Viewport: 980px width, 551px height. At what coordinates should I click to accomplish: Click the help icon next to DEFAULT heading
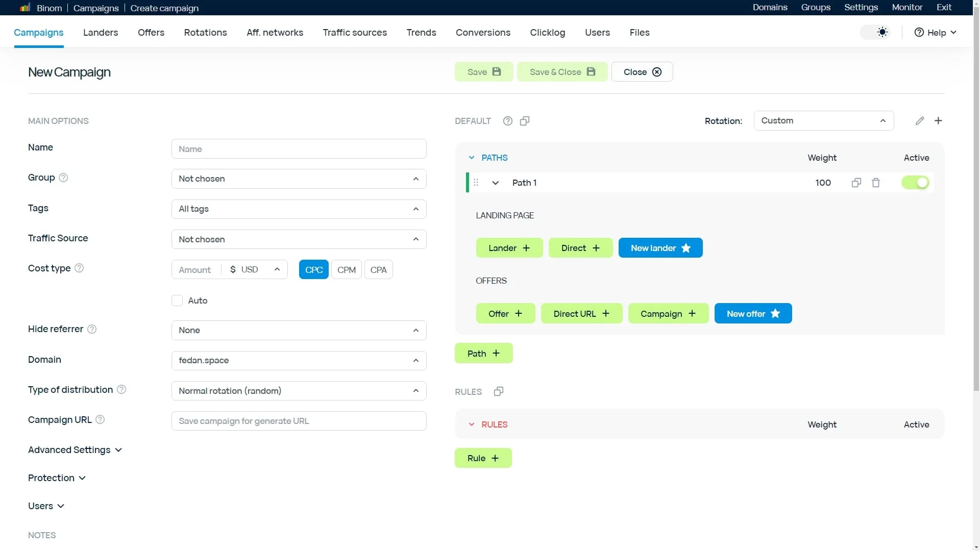[x=507, y=121]
